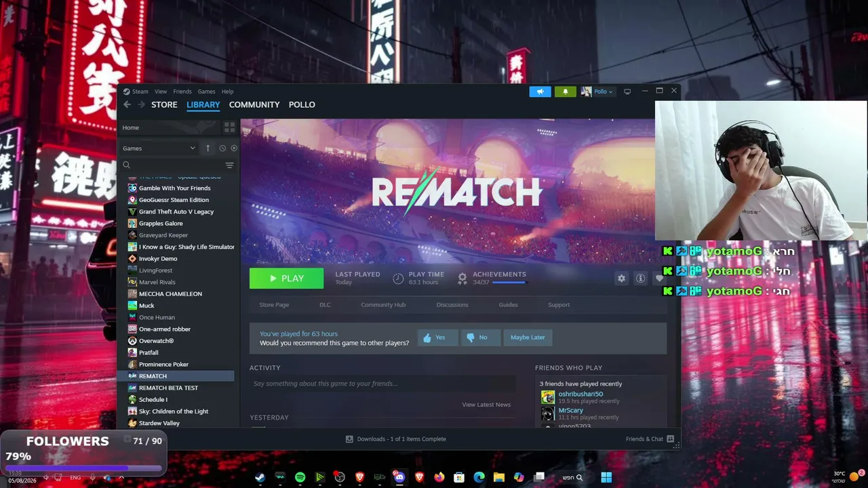Toggle the ready-to-play filter icon

click(x=234, y=148)
